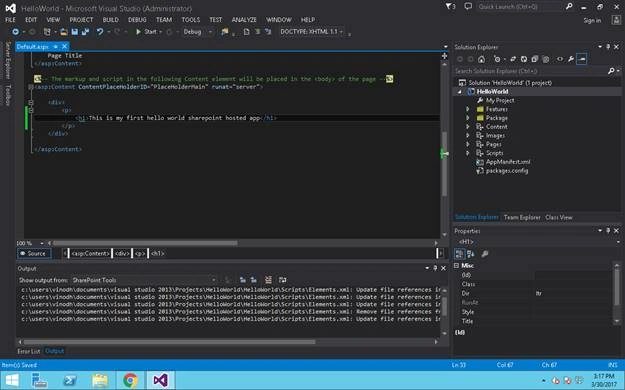Select My Project in Solution Explorer
The height and width of the screenshot is (390, 625).
[x=500, y=100]
